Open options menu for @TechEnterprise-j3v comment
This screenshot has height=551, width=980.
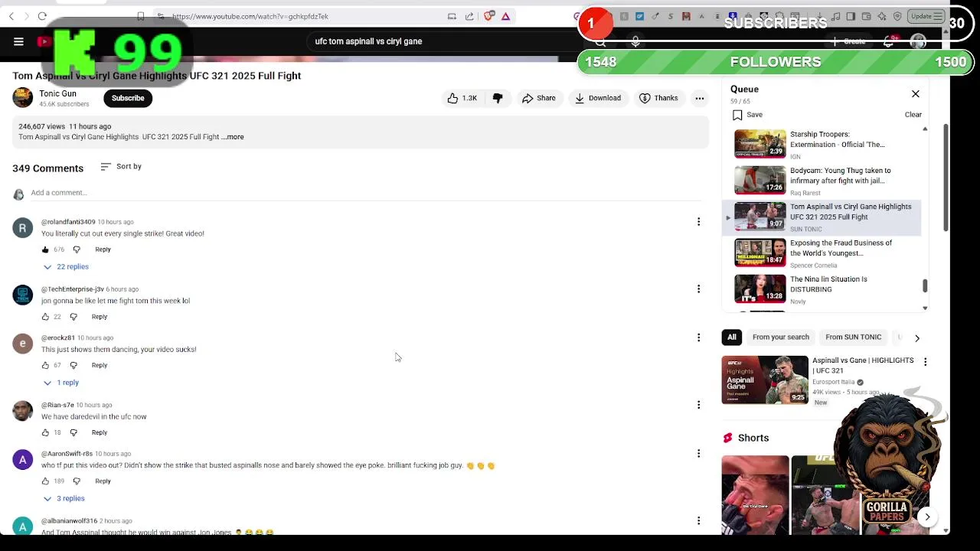698,289
